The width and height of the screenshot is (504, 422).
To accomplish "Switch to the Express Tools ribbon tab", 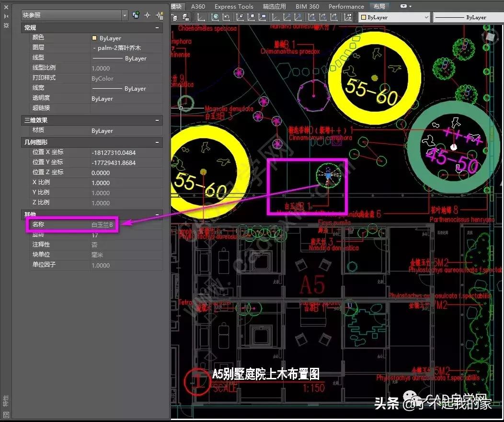I will (x=234, y=6).
